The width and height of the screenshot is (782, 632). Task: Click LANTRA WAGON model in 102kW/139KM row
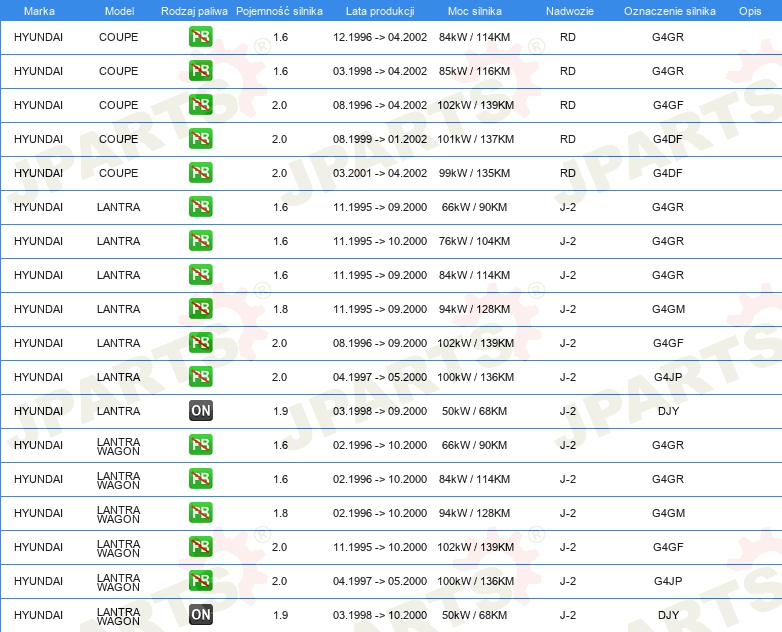118,548
